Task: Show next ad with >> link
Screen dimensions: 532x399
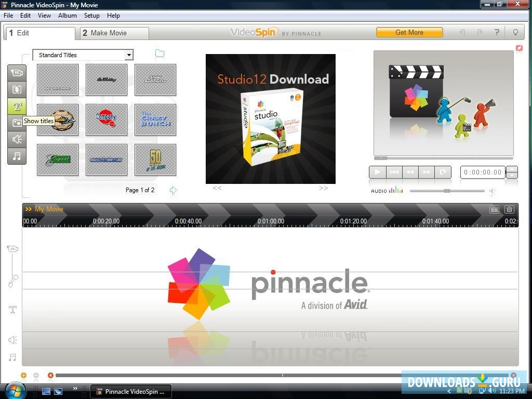Action: 323,188
